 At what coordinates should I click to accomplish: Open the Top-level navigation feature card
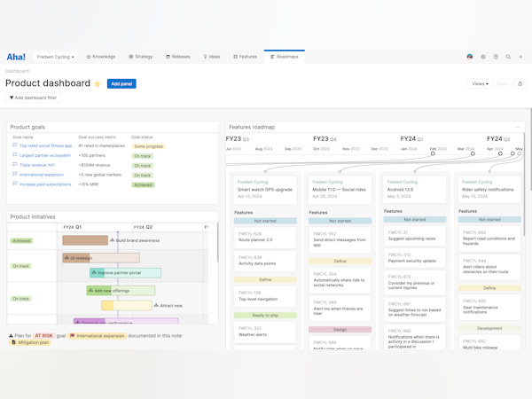tap(265, 296)
